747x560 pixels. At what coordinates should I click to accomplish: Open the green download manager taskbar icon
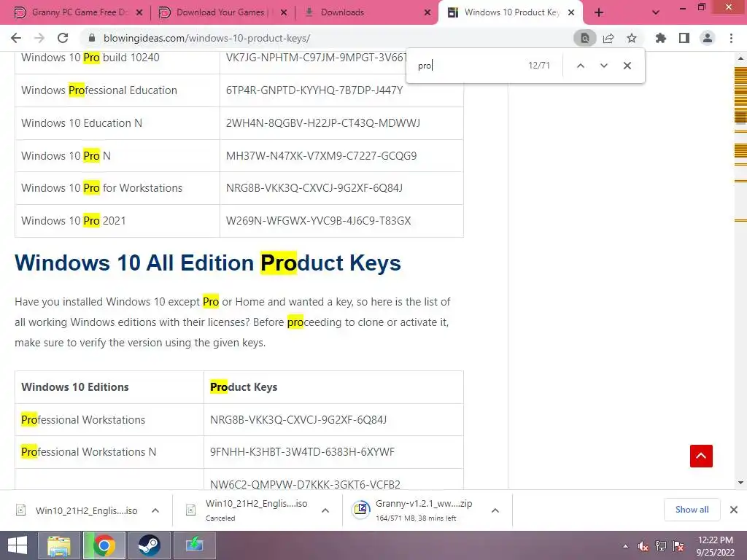pos(194,545)
